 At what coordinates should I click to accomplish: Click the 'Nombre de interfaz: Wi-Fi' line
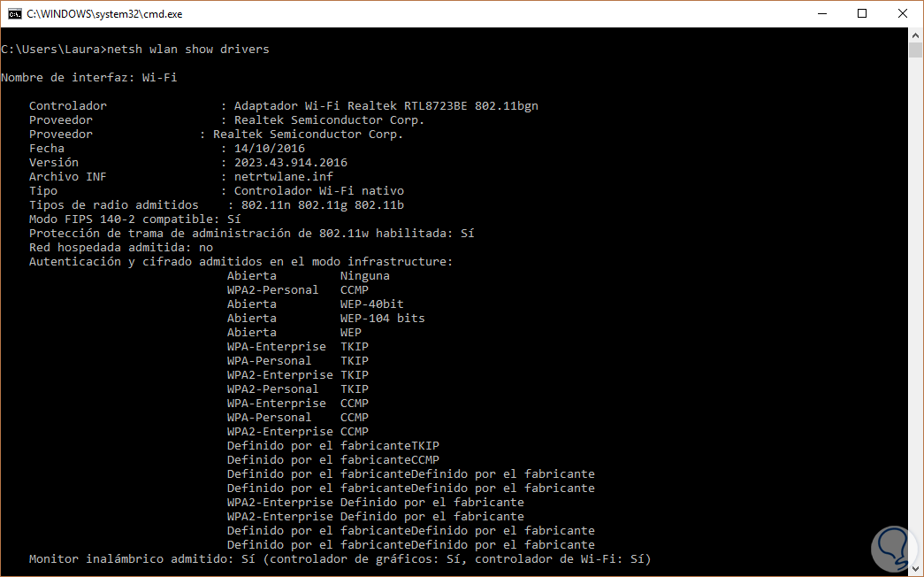click(88, 78)
